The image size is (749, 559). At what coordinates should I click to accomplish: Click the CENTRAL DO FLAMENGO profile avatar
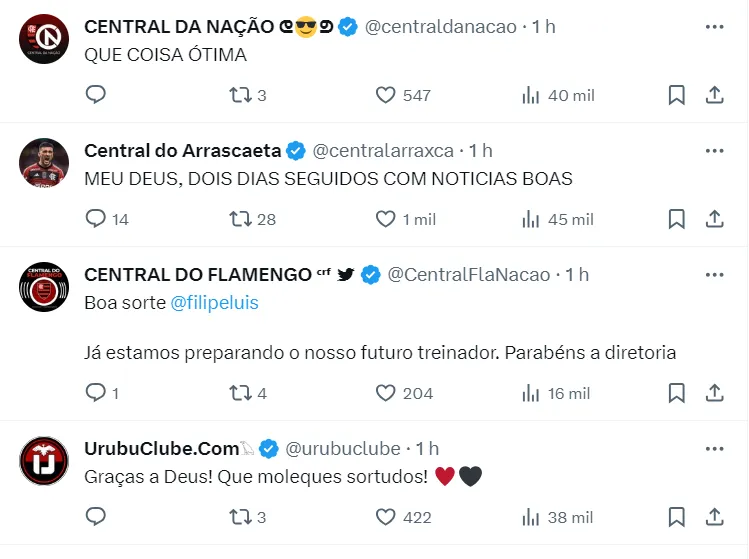click(44, 287)
